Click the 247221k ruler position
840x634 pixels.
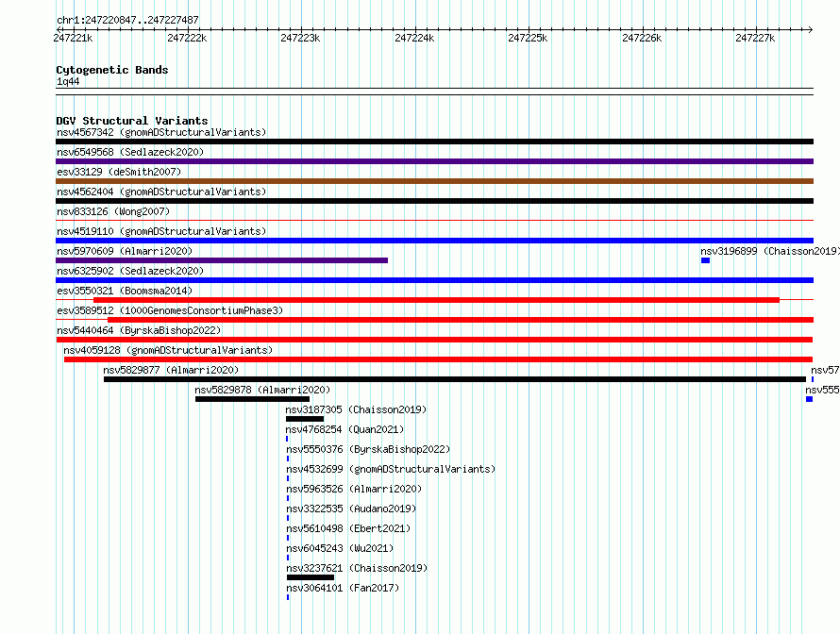tap(73, 38)
